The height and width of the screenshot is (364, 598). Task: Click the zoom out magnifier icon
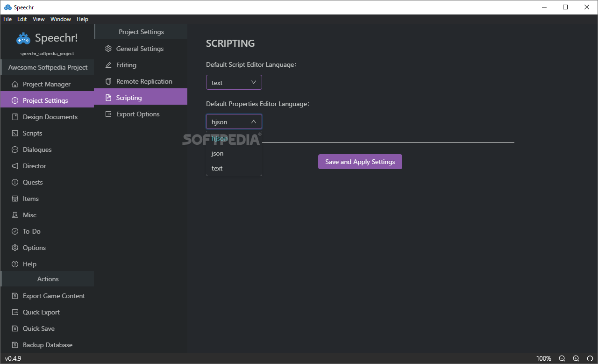coord(562,358)
